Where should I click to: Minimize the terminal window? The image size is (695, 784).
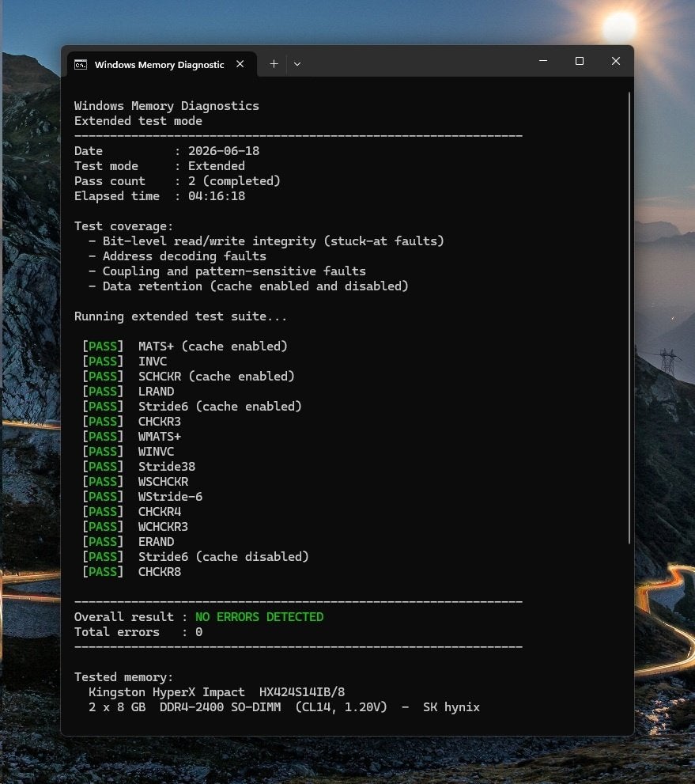tap(543, 61)
